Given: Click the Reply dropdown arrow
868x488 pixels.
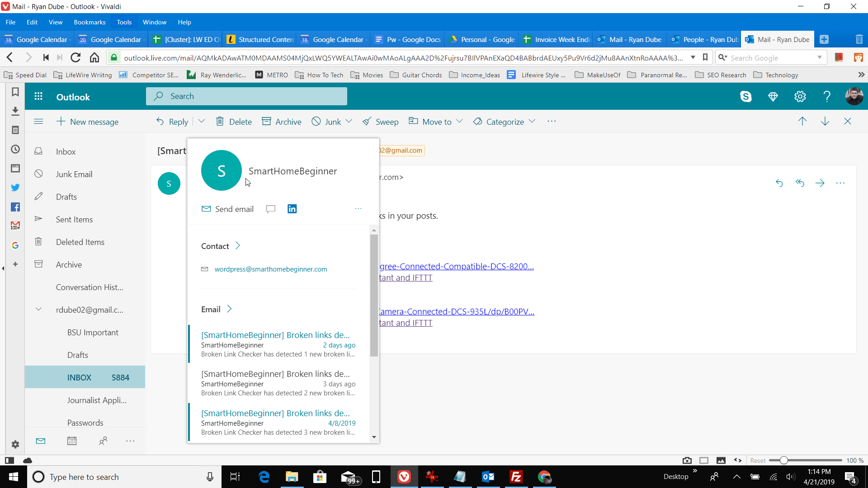Looking at the screenshot, I should (202, 122).
